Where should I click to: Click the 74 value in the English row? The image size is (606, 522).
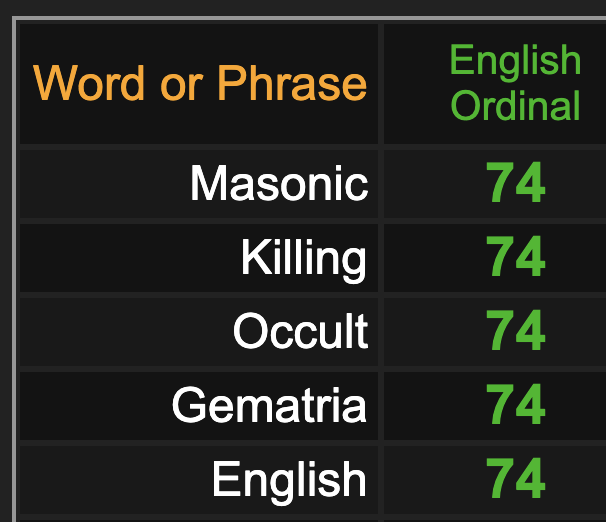(x=515, y=478)
